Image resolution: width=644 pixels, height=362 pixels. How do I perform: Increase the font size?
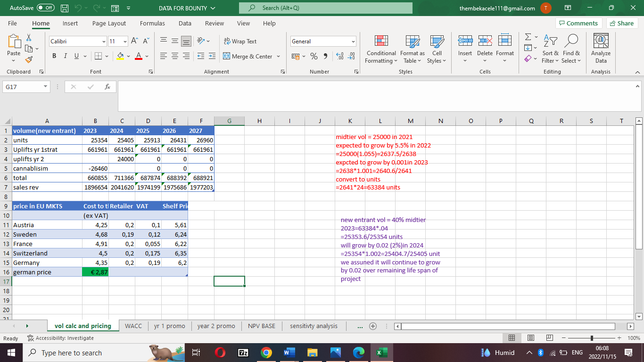(x=135, y=41)
